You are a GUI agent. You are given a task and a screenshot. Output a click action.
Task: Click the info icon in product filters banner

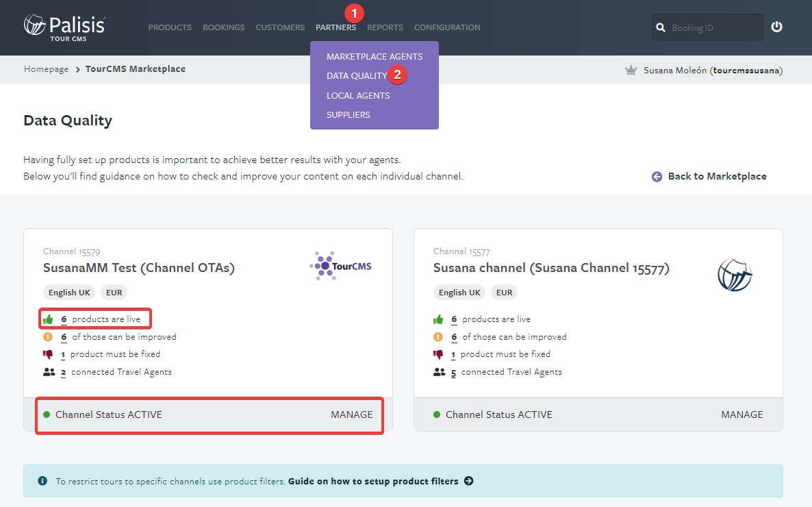43,481
